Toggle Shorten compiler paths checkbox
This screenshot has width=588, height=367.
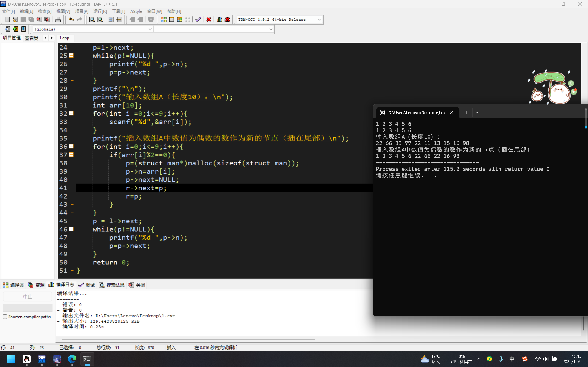tap(5, 317)
